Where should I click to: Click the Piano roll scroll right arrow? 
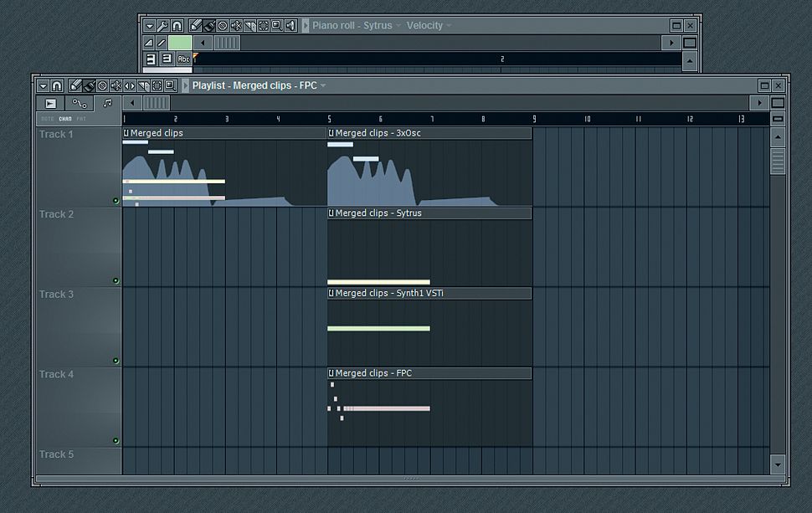[x=671, y=43]
